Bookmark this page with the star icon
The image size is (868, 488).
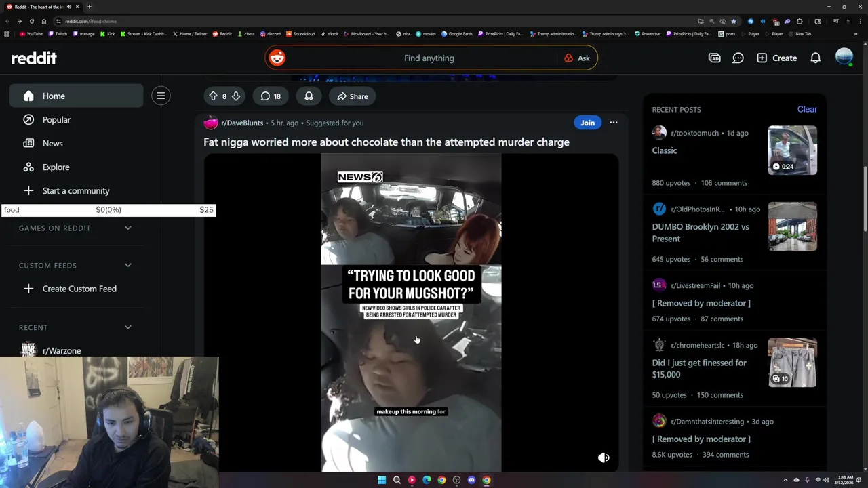(x=733, y=21)
